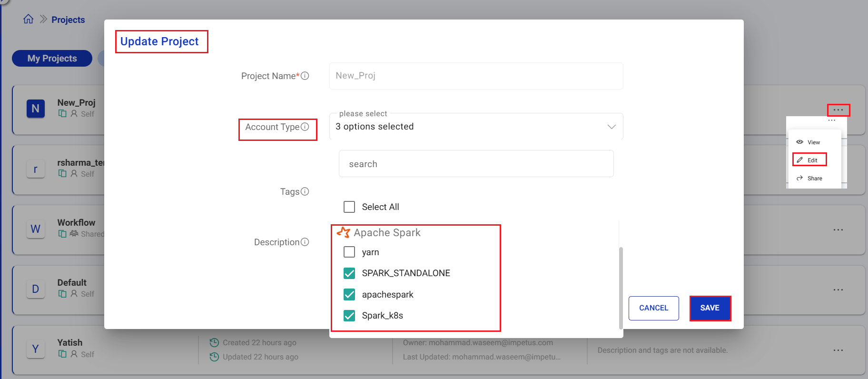The width and height of the screenshot is (868, 379).
Task: Uncheck the Spark_k8s checkbox
Action: point(349,315)
